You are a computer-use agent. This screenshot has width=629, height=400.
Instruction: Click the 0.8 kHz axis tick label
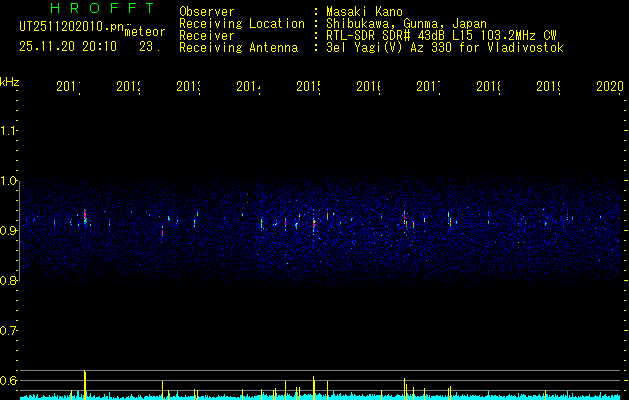pos(8,280)
